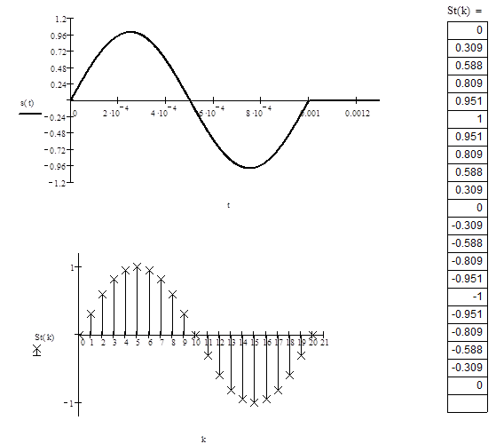Click the cross marker at k=20
The height and width of the screenshot is (444, 504).
312,335
